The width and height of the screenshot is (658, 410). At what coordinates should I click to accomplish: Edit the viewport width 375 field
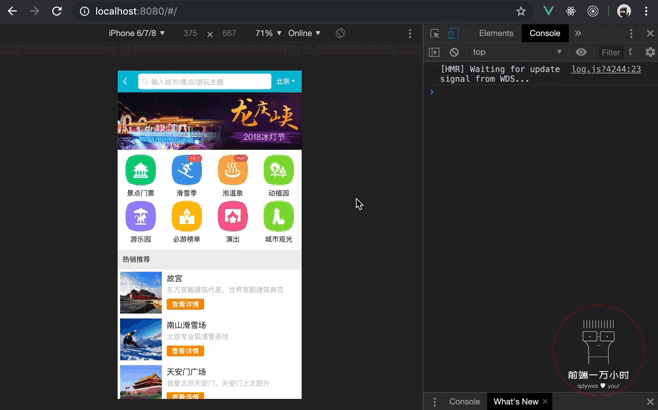pyautogui.click(x=190, y=33)
